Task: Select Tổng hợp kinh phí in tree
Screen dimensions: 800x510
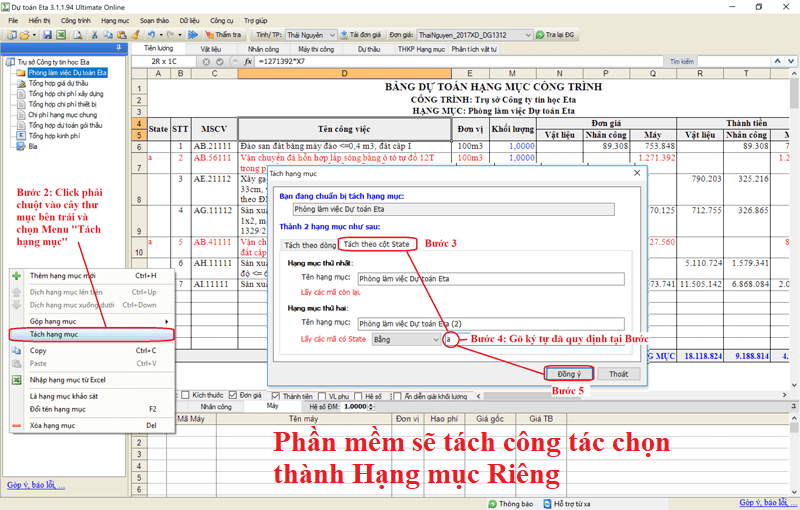Action: 54,136
